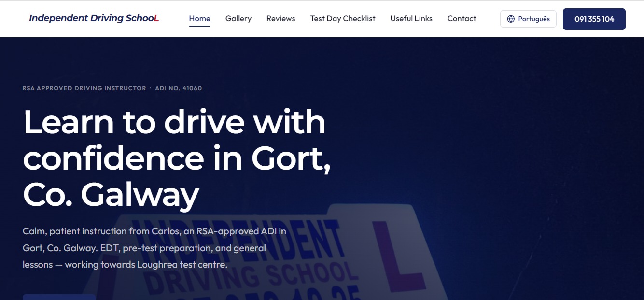
Task: Open the Reviews page
Action: (x=281, y=19)
